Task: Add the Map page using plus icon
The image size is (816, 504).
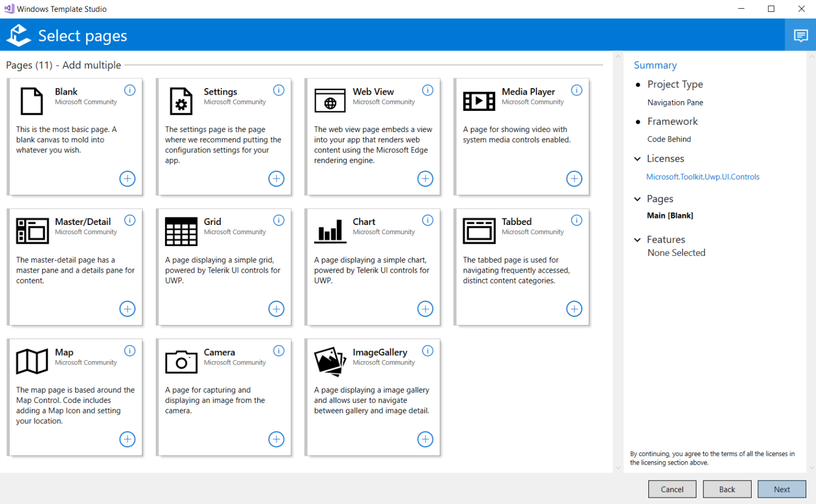Action: click(x=127, y=439)
